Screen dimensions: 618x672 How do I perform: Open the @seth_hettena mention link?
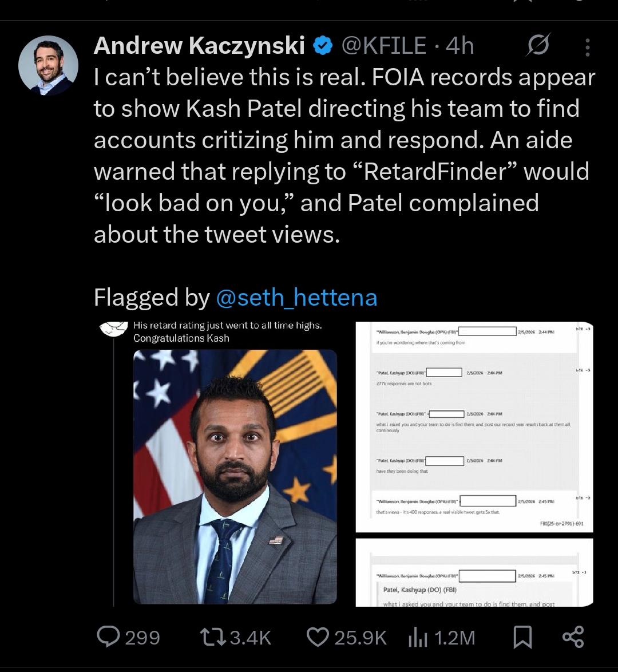296,298
